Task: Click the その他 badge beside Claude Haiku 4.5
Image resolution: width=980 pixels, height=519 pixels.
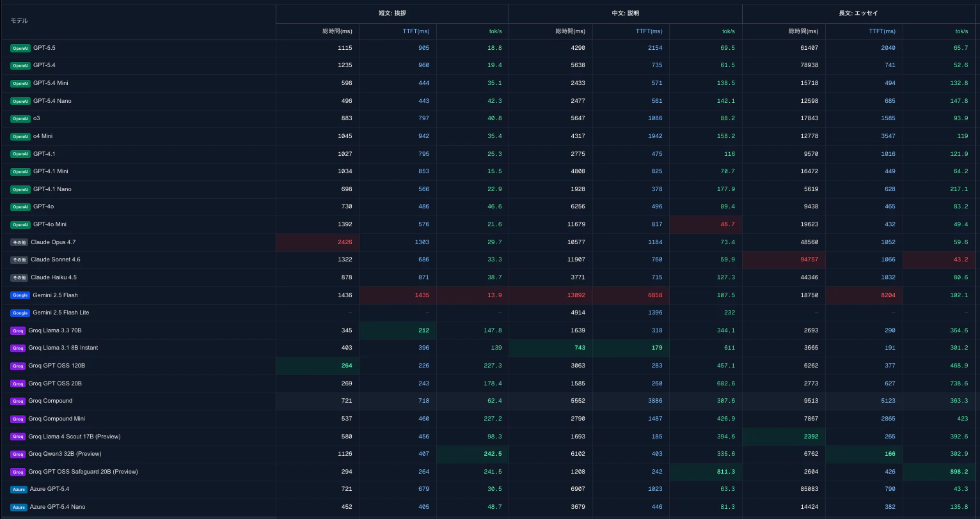Action: click(19, 277)
